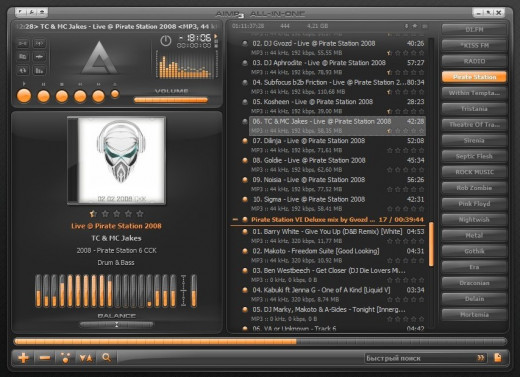Open the DI.FM playlist tab

click(x=474, y=30)
